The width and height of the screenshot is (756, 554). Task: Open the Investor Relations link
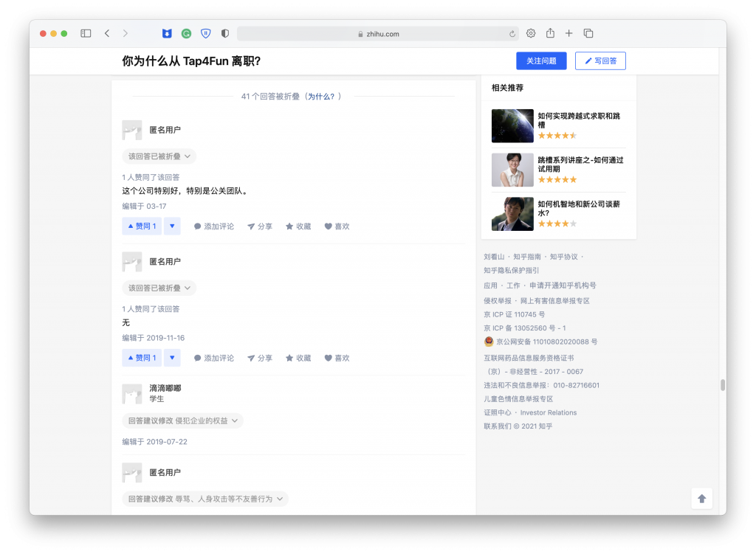click(549, 412)
